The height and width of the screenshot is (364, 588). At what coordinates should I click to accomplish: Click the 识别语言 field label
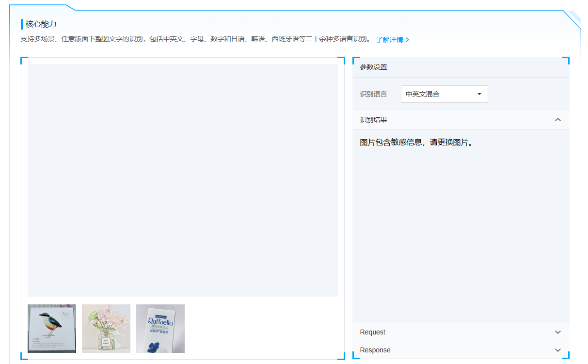tap(373, 94)
